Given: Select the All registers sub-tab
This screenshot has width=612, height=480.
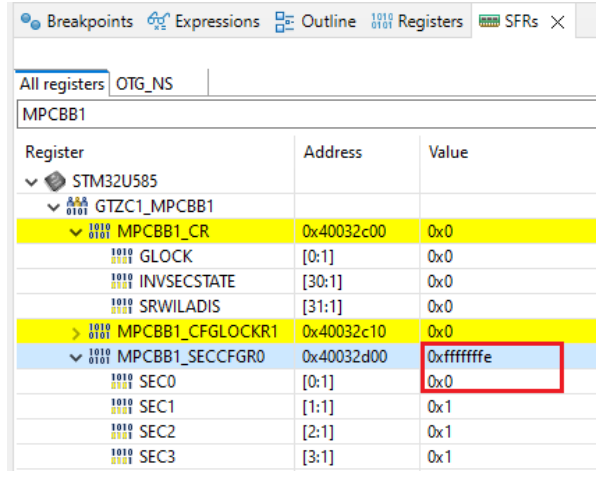Looking at the screenshot, I should [62, 84].
